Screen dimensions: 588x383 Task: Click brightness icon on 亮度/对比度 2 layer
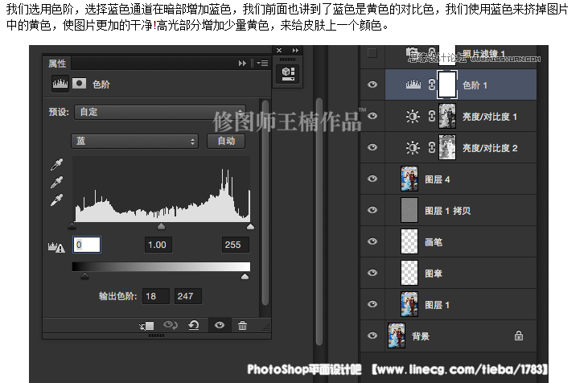tap(413, 148)
